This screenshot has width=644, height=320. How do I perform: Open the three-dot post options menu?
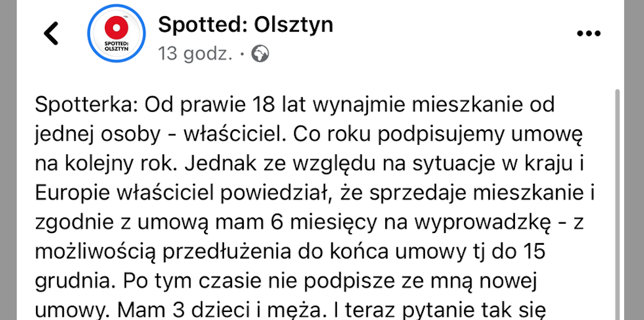pyautogui.click(x=588, y=34)
